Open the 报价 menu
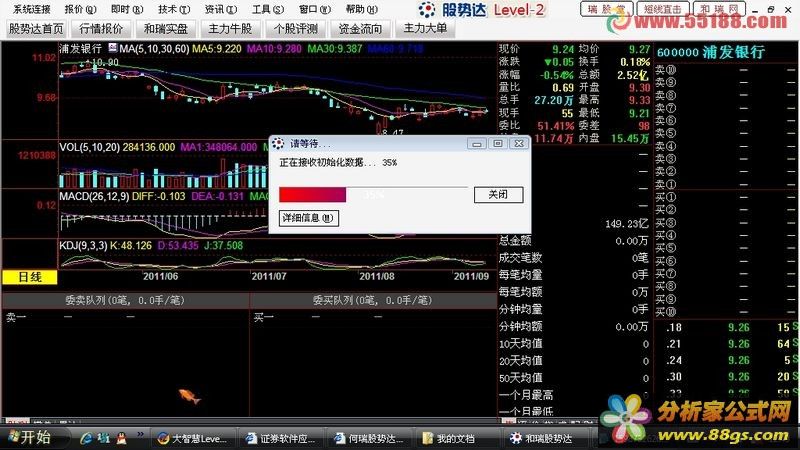This screenshot has width=800, height=450. tap(80, 10)
